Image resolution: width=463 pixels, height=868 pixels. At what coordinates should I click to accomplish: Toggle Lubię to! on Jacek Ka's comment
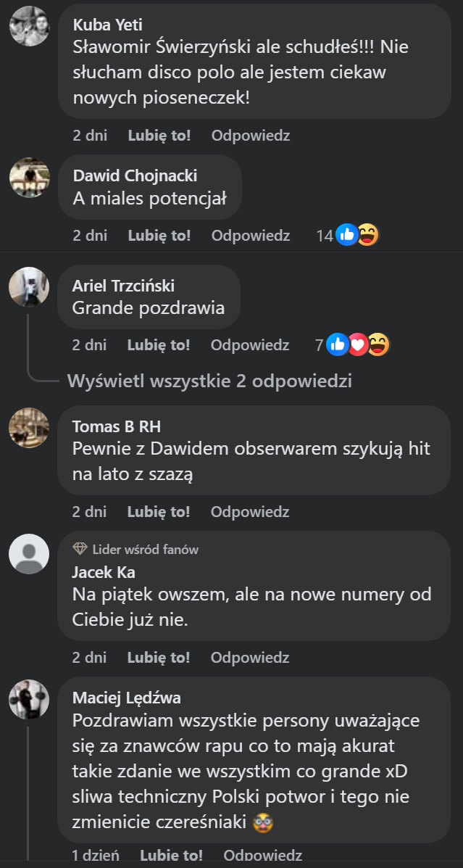point(159,658)
